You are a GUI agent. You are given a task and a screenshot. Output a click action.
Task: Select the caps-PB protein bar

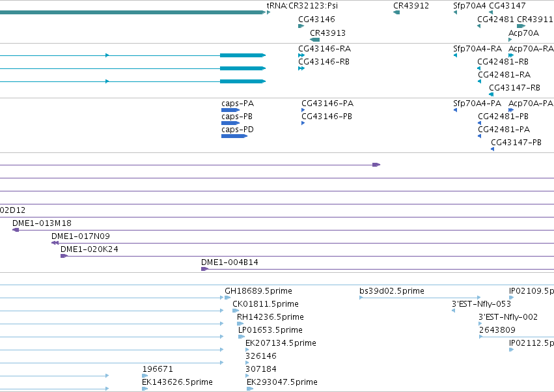click(230, 123)
